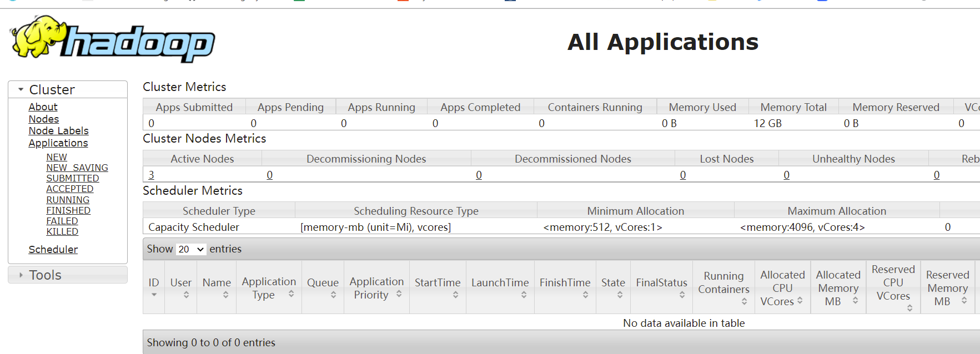
Task: Show FINISHED applications list
Action: pos(68,210)
